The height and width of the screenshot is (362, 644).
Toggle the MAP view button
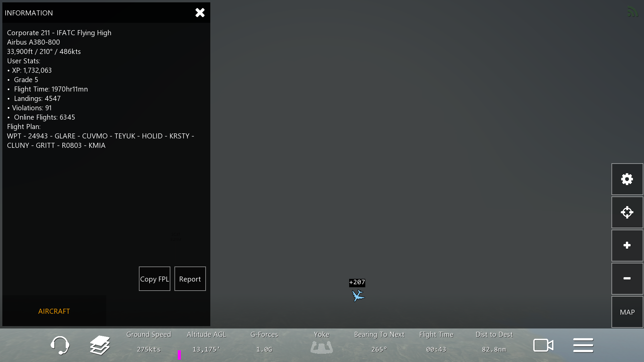pyautogui.click(x=627, y=312)
